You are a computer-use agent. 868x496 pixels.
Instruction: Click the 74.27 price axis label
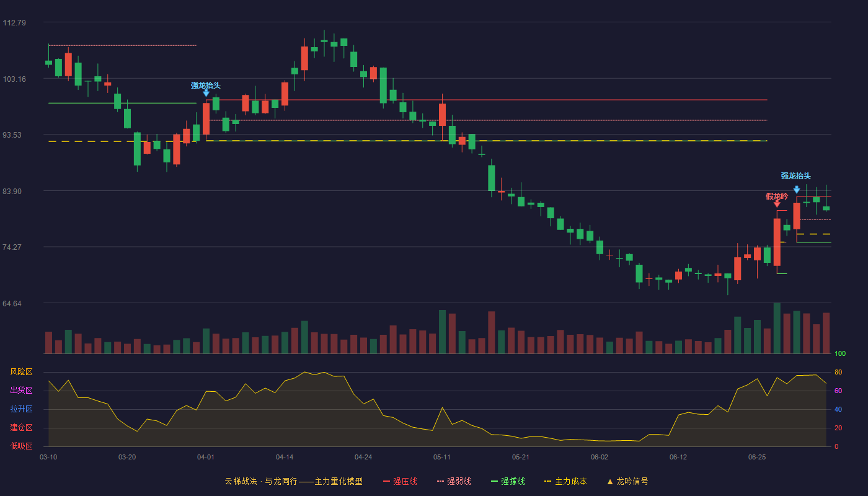click(12, 247)
